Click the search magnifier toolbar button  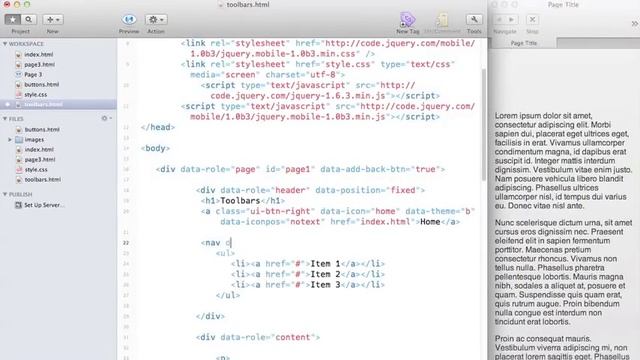pos(29,19)
